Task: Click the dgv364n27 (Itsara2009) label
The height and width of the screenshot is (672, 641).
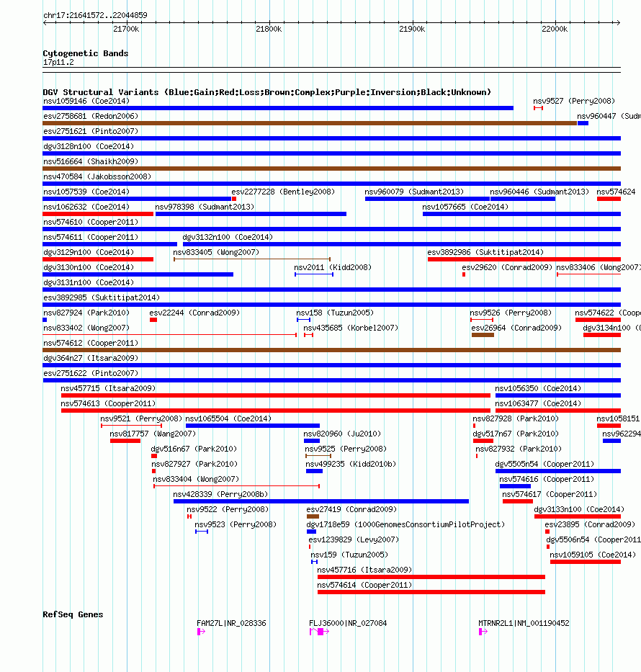Action: coord(91,358)
